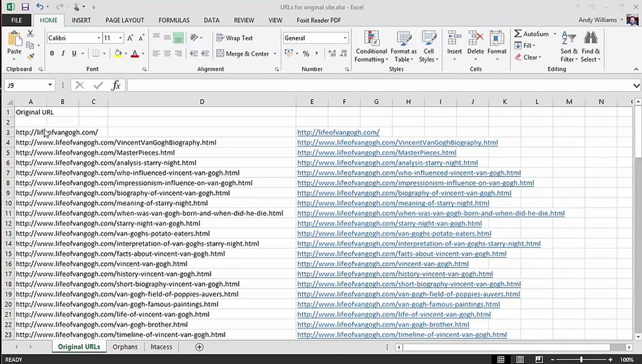Click the Format Painter brush icon
This screenshot has height=364, width=642.
30,57
